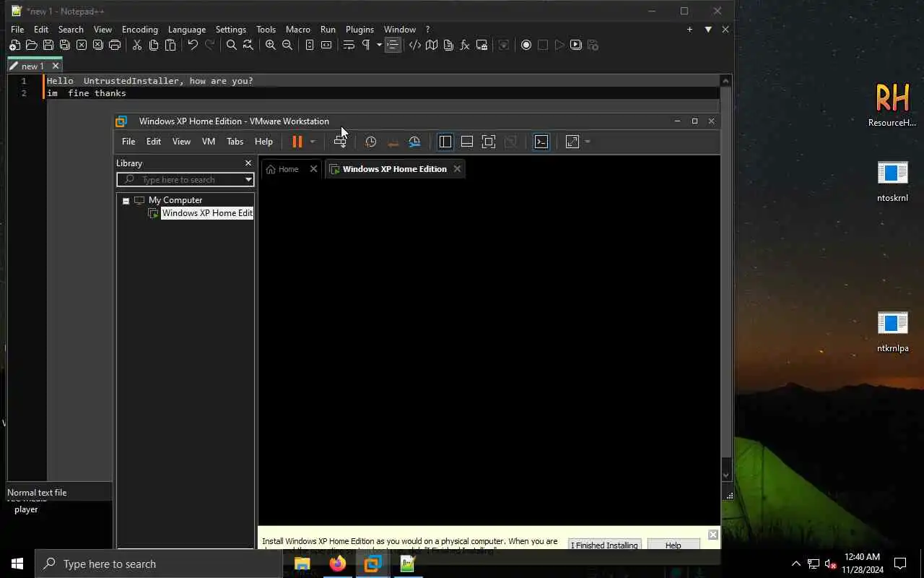Click the plus button on the Notepad++ menu bar
Screen dimensions: 924x578
click(689, 30)
